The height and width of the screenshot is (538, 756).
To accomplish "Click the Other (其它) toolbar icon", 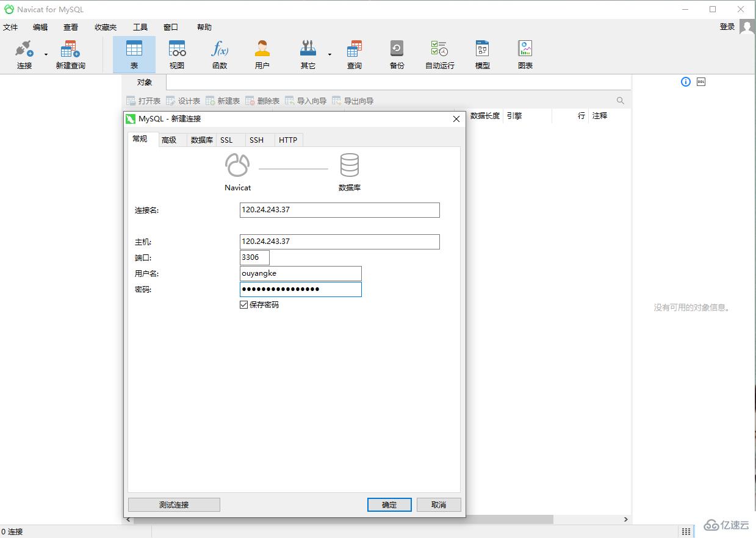I will coord(308,55).
